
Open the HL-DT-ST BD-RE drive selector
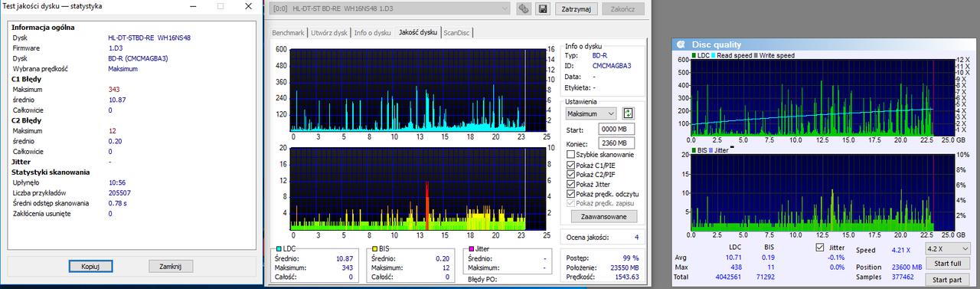[391, 9]
